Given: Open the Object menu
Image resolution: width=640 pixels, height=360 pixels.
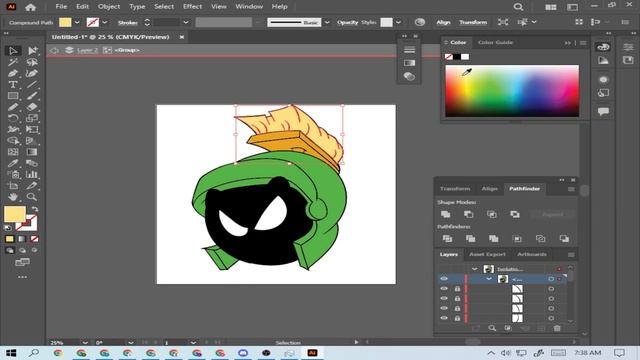Looking at the screenshot, I should click(x=109, y=7).
